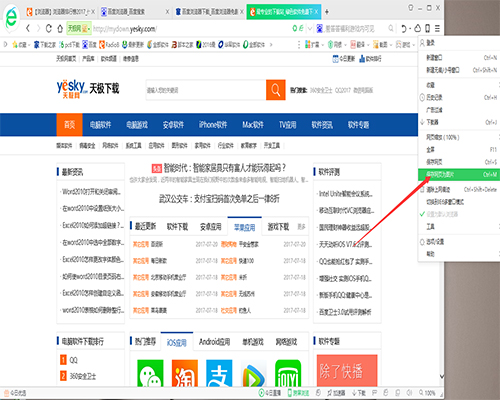
Task: Close the first browser tab
Action: click(x=93, y=12)
